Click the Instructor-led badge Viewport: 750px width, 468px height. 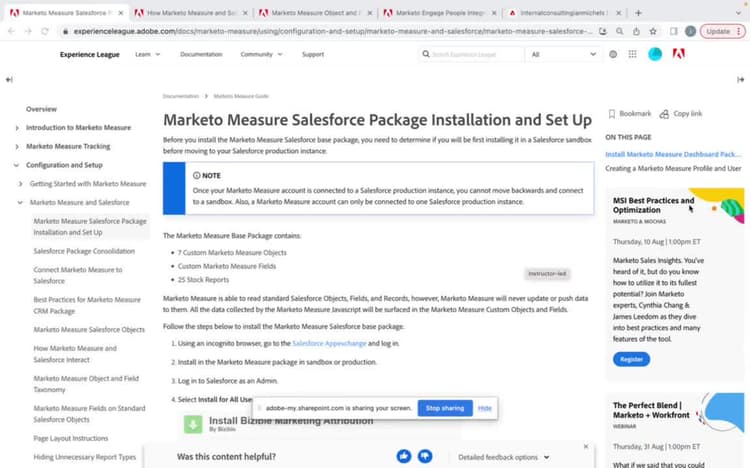tap(547, 274)
